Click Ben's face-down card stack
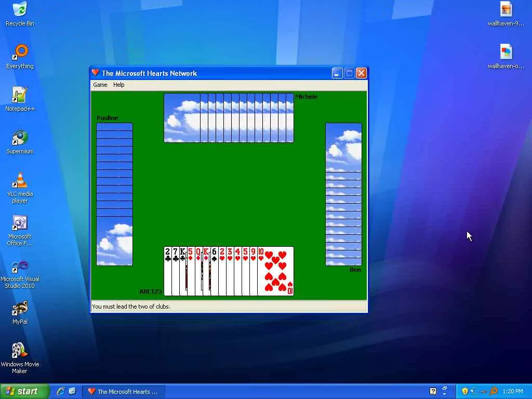The height and width of the screenshot is (399, 532). pos(344,194)
